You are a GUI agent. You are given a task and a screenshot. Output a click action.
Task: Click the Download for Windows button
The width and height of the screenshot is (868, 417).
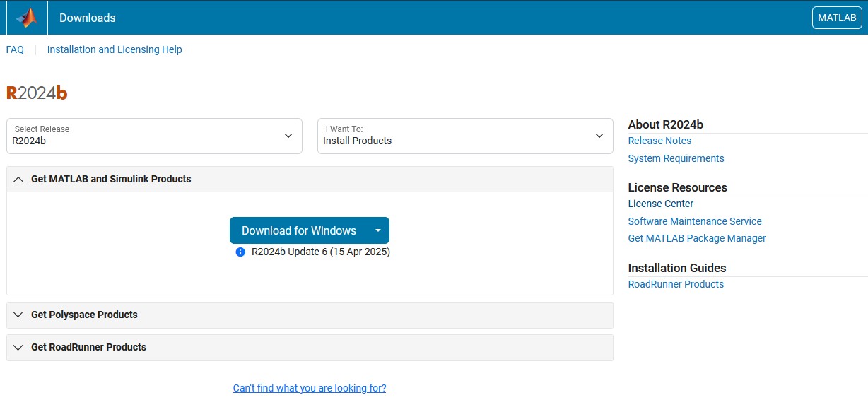click(298, 230)
